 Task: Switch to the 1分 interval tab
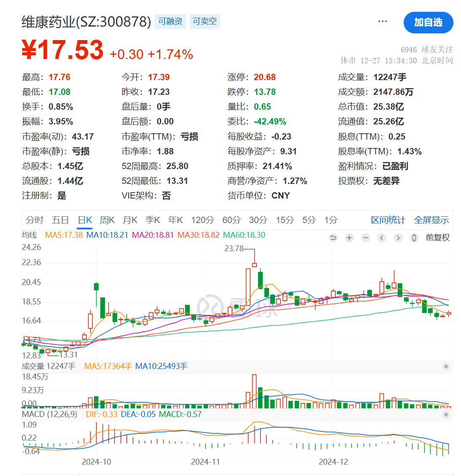331,220
